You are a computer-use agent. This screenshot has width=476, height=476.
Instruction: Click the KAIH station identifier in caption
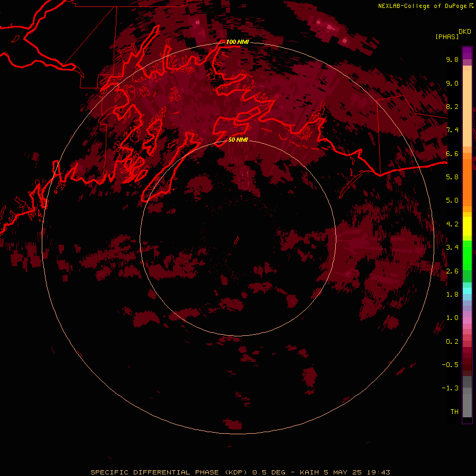309,472
